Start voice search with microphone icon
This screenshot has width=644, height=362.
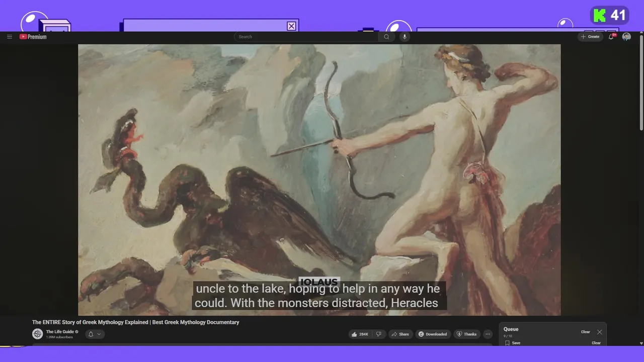click(x=404, y=37)
